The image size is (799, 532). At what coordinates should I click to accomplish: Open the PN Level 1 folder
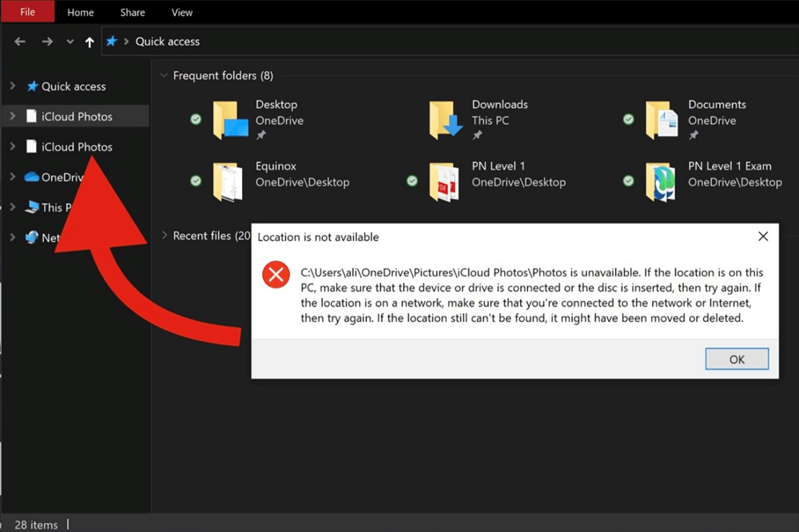[446, 181]
